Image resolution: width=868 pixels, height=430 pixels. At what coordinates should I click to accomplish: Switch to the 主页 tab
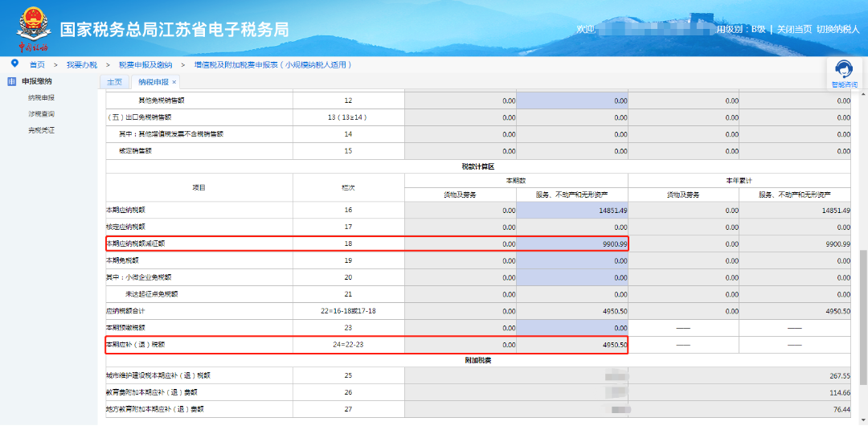[x=115, y=82]
